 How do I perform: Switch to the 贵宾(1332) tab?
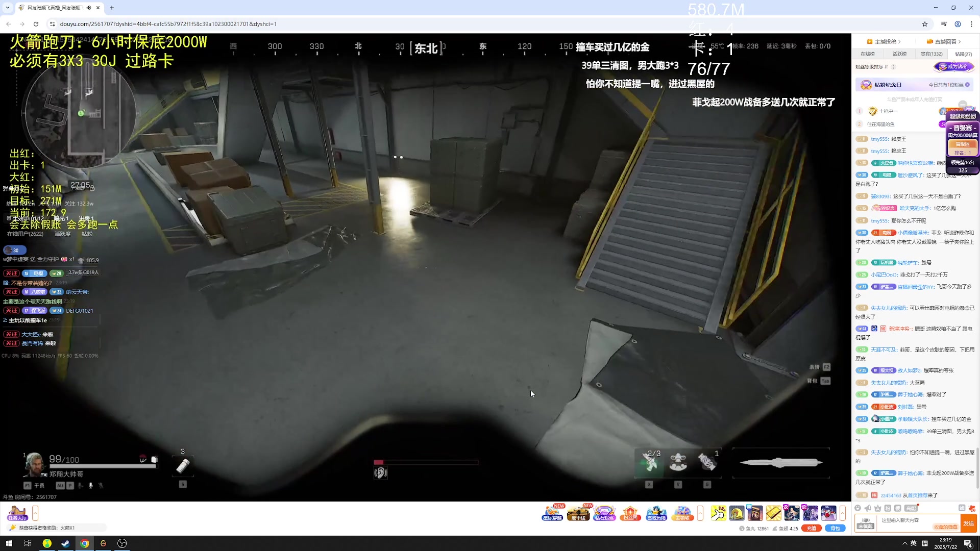(932, 54)
